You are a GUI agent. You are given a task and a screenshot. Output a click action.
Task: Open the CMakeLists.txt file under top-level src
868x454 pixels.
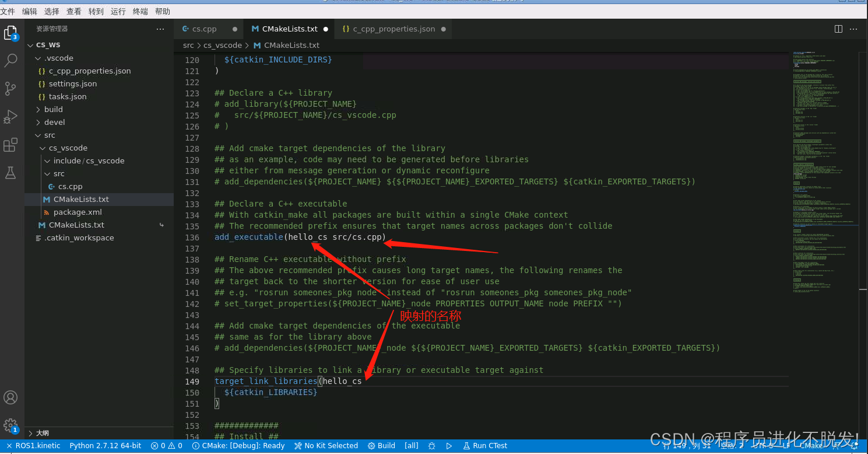pos(76,225)
